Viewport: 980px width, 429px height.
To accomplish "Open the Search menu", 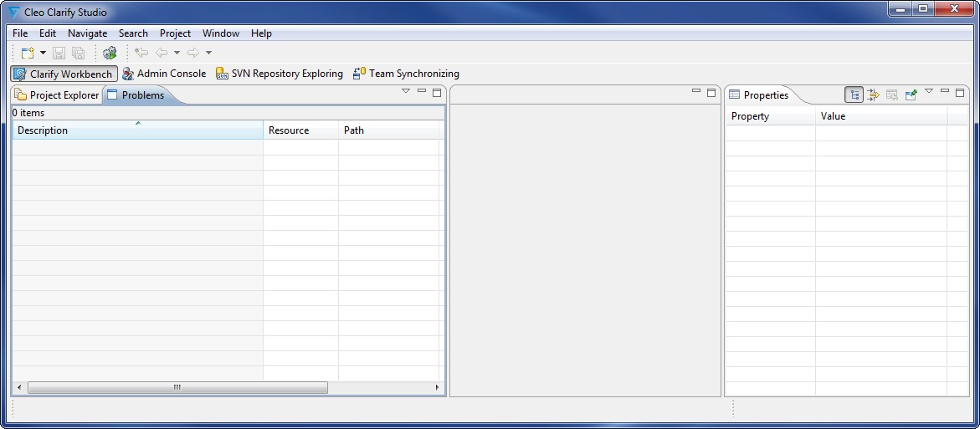I will pyautogui.click(x=133, y=33).
